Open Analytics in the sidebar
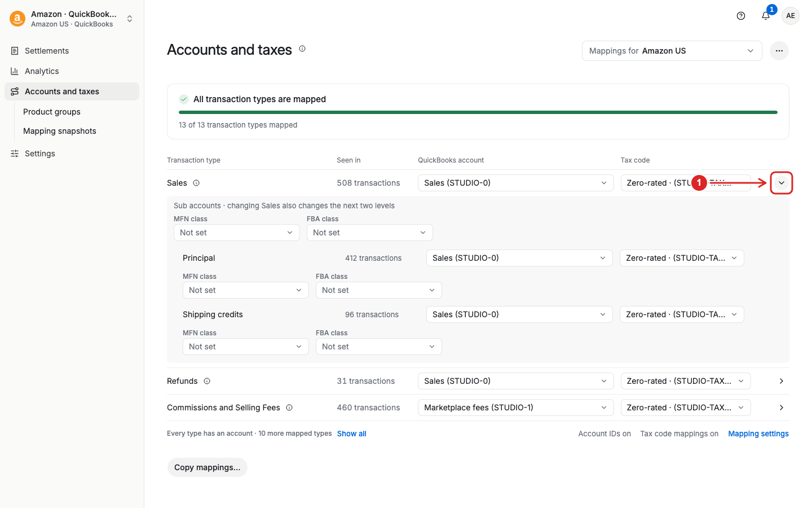Image resolution: width=812 pixels, height=508 pixels. click(x=72, y=71)
